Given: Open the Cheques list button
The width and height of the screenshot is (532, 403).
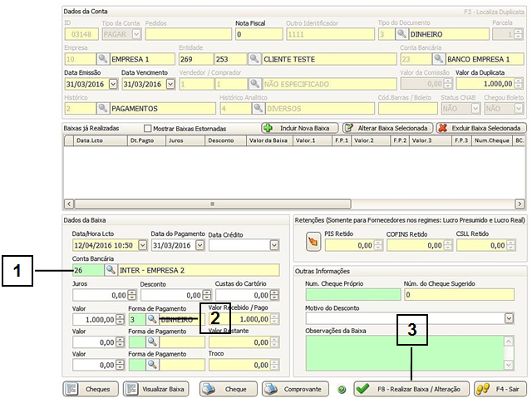Looking at the screenshot, I should click(89, 389).
